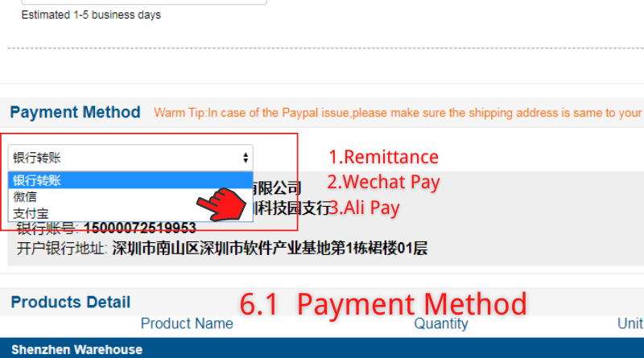Click the 3.Ali Pay red annotation

coord(365,208)
